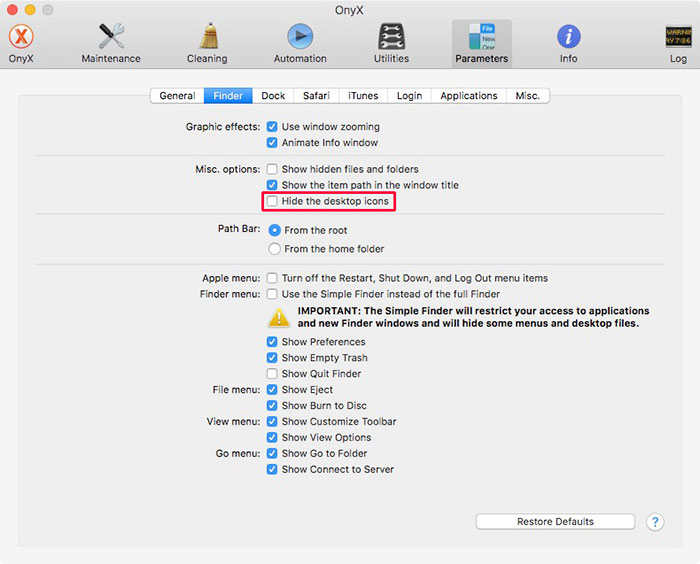Switch to the Dock tab
The height and width of the screenshot is (564, 700).
pos(273,96)
